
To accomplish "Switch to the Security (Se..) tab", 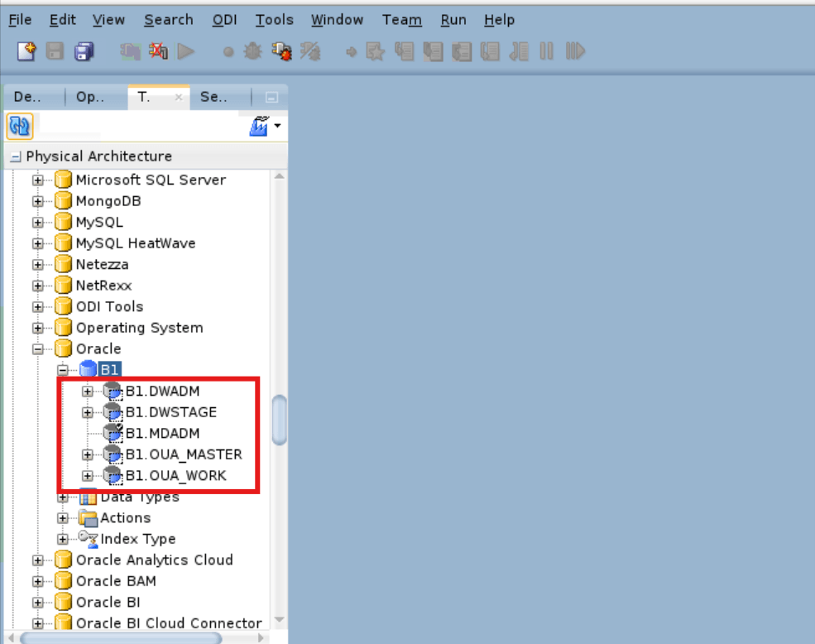I will pyautogui.click(x=213, y=97).
